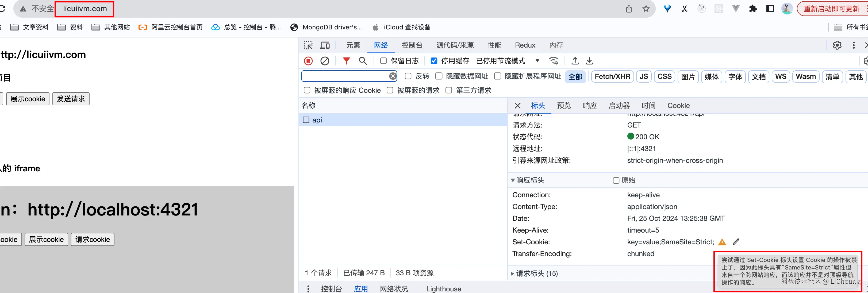Toggle the network filter funnel icon

pyautogui.click(x=346, y=61)
